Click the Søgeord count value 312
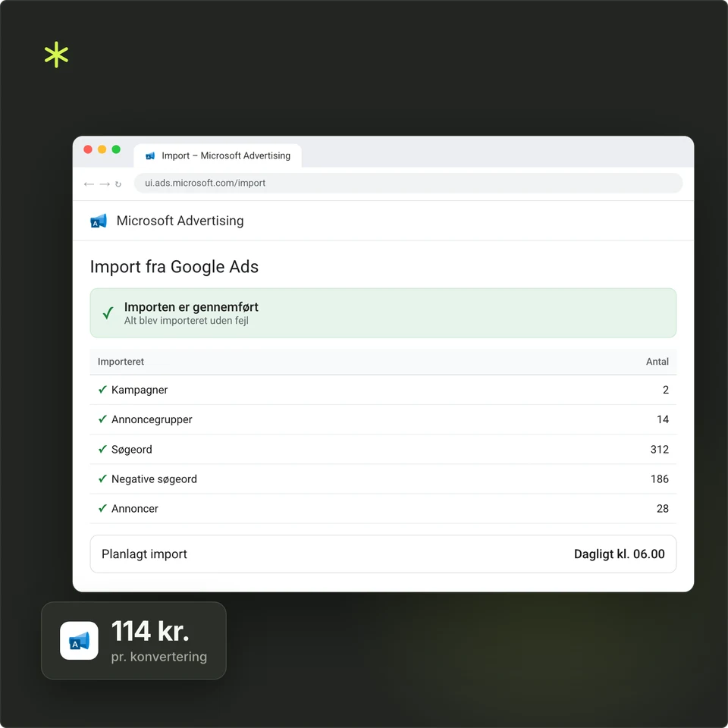 [659, 449]
